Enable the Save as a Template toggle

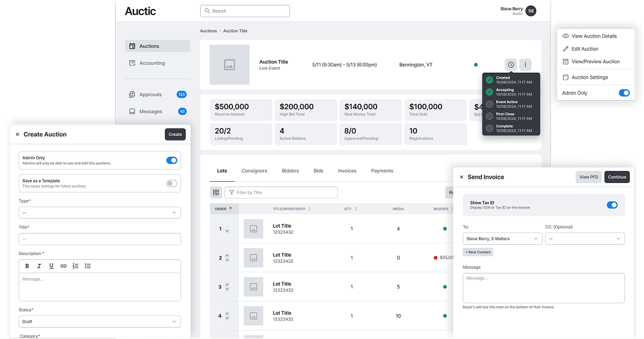coord(172,184)
